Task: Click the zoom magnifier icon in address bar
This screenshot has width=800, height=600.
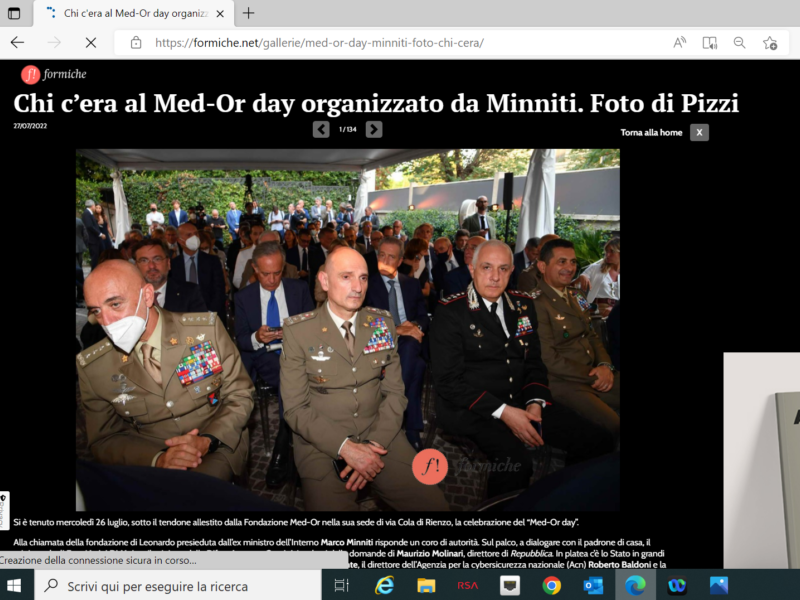Action: pyautogui.click(x=739, y=43)
